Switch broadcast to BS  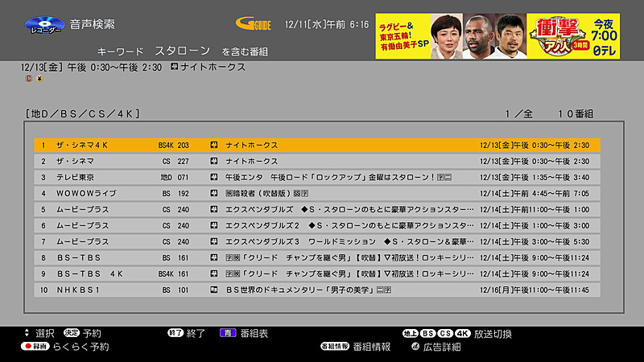point(427,334)
